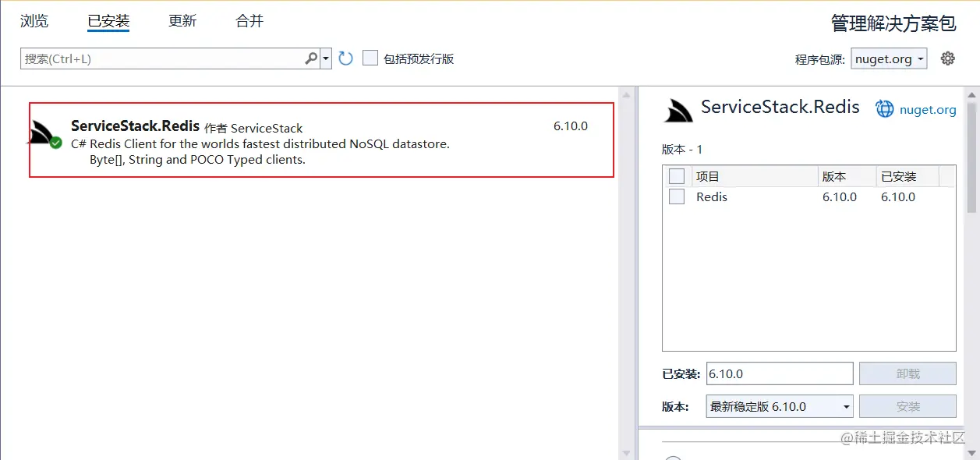This screenshot has height=460, width=980.
Task: Open the 更新 tab
Action: click(182, 21)
